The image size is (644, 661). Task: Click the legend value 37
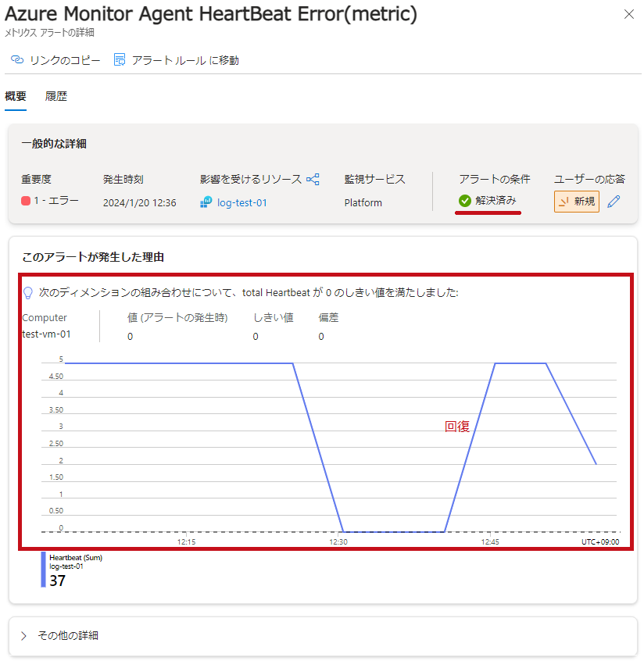(x=58, y=581)
